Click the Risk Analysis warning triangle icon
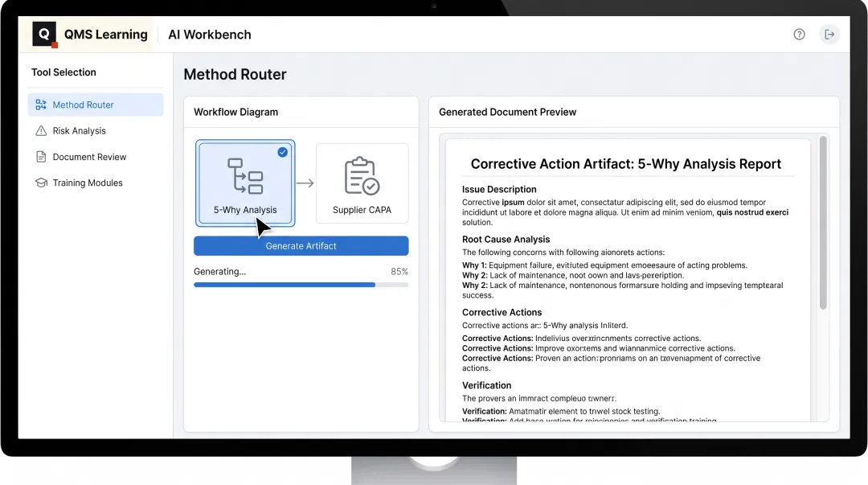 (x=41, y=131)
